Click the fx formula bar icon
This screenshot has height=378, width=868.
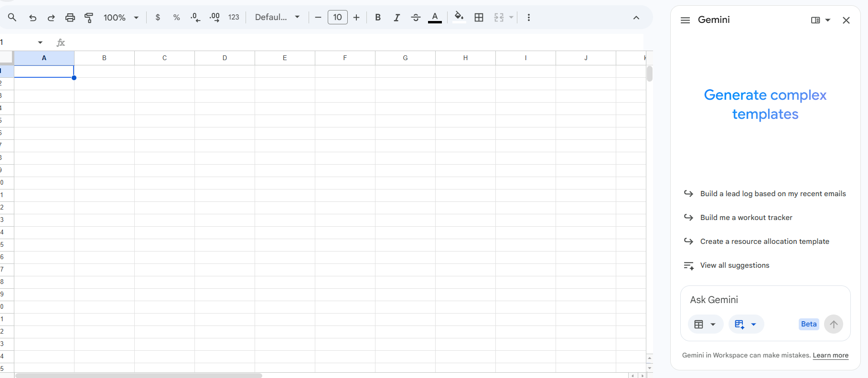click(x=61, y=42)
